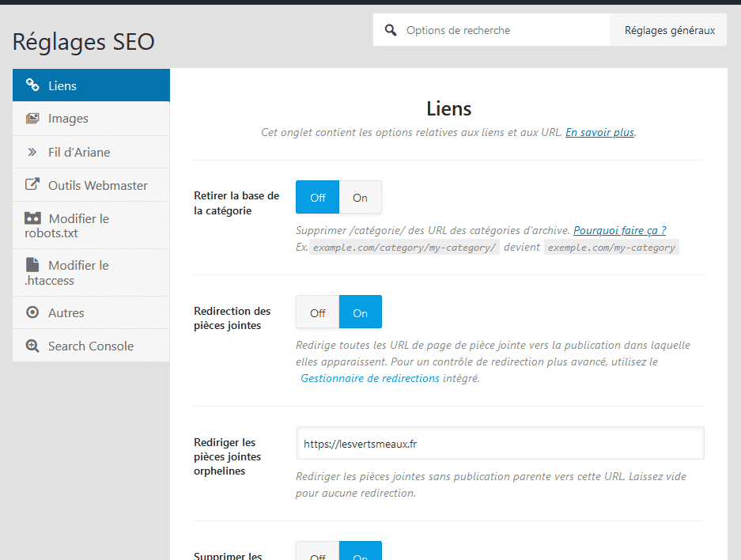Click the target icon next to Autres
Image resolution: width=741 pixels, height=560 pixels.
tap(32, 312)
